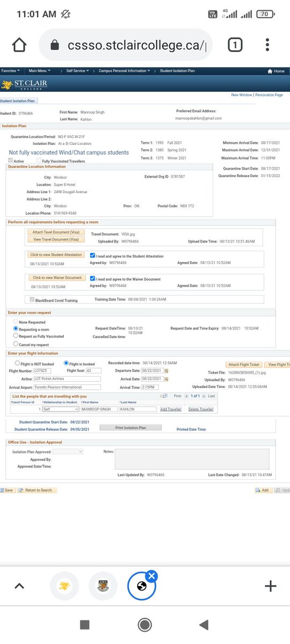Select None Requested radio option
Viewport: 290px width, 644px height.
tap(16, 322)
